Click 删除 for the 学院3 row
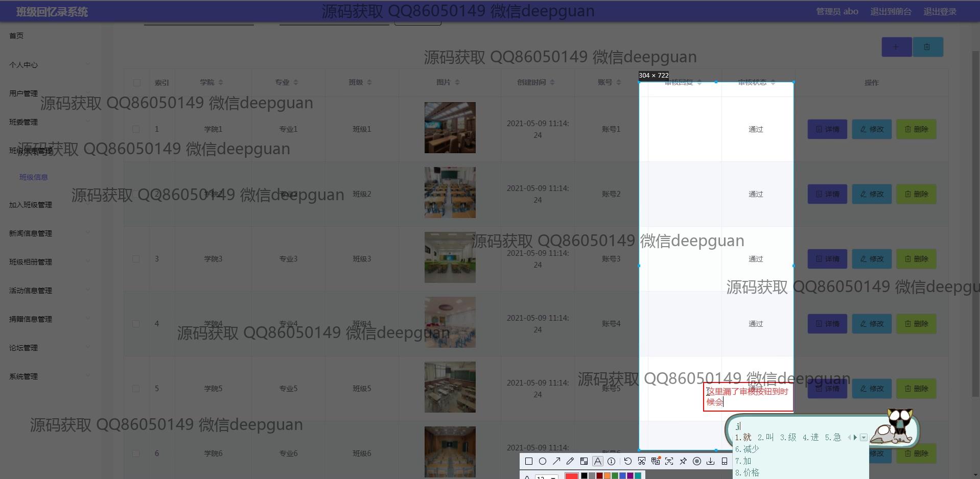980x479 pixels. tap(916, 259)
